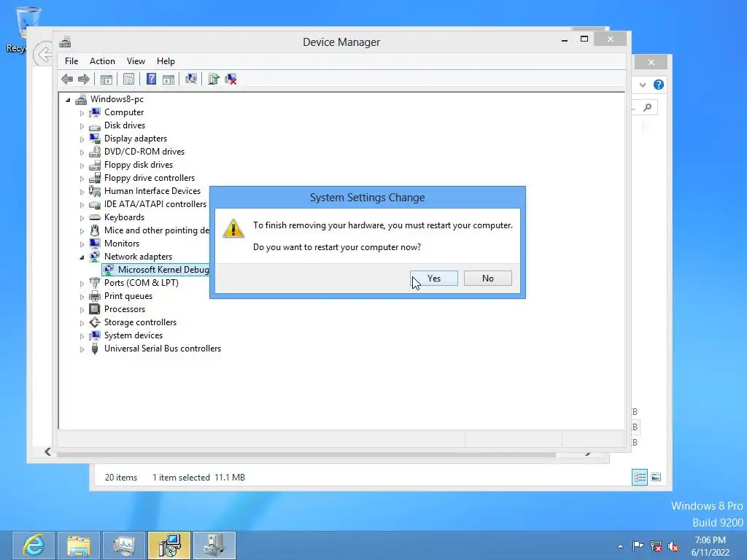
Task: Open the File menu
Action: (x=71, y=61)
